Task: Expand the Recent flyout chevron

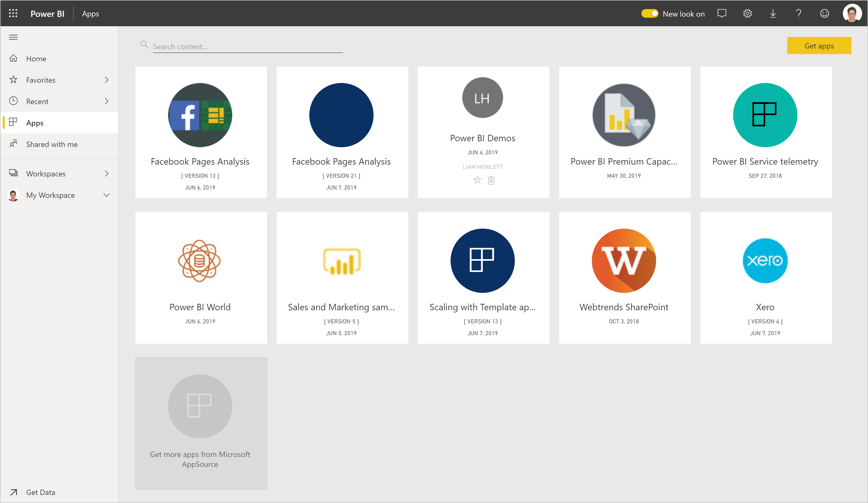Action: click(107, 101)
